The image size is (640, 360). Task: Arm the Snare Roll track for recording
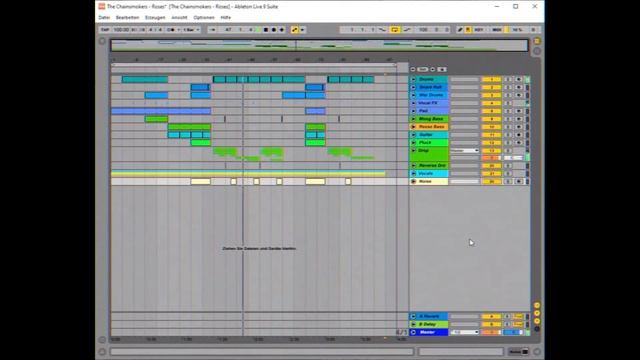coord(519,87)
